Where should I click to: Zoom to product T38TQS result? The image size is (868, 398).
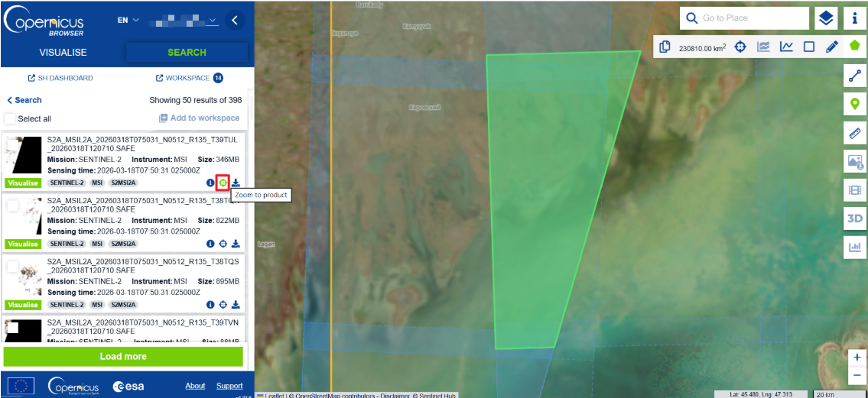coord(223,305)
